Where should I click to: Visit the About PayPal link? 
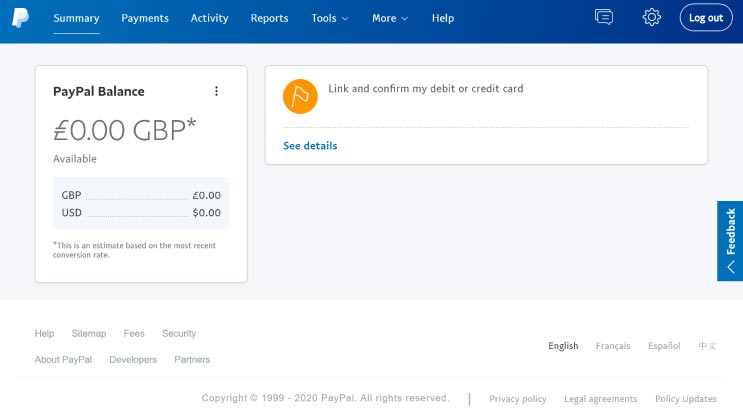63,360
